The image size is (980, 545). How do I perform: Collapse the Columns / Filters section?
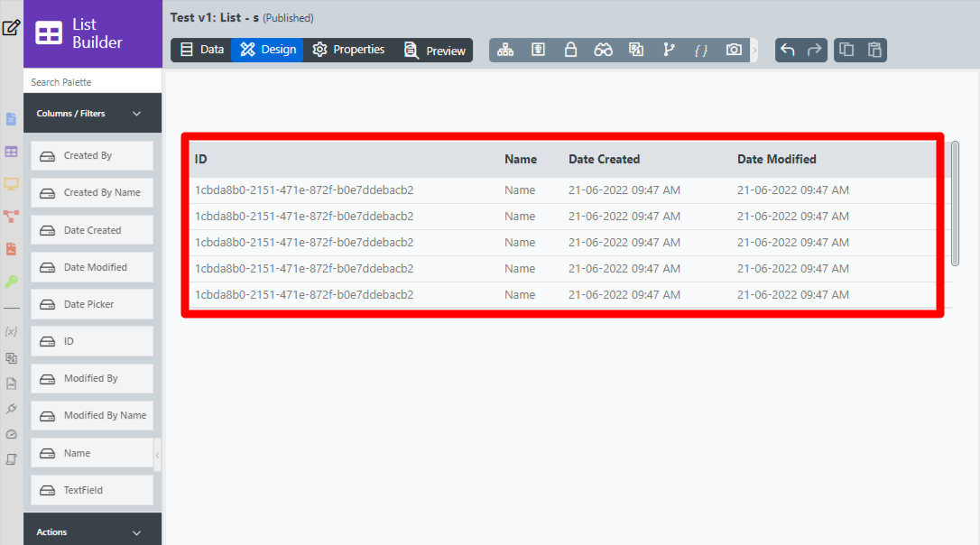pos(137,114)
